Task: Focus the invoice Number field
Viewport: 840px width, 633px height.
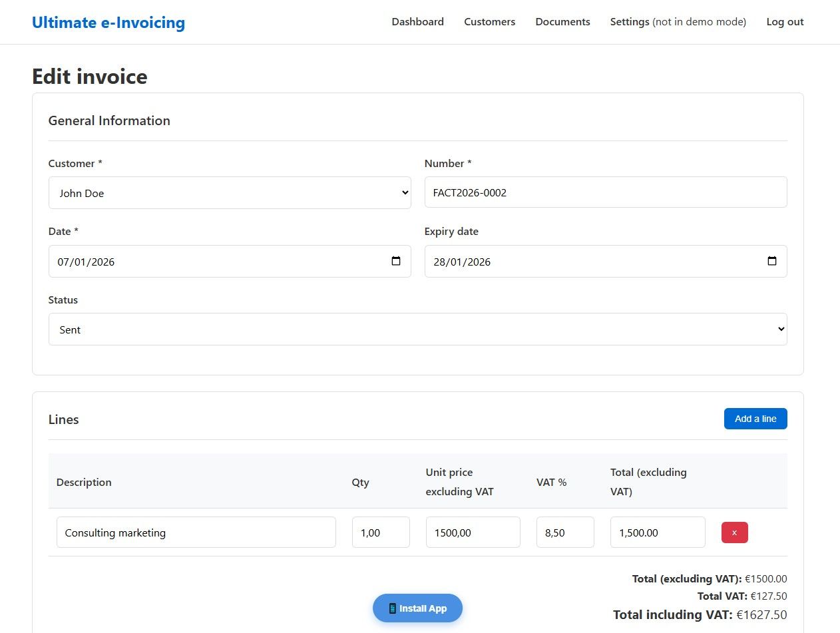Action: click(x=605, y=192)
